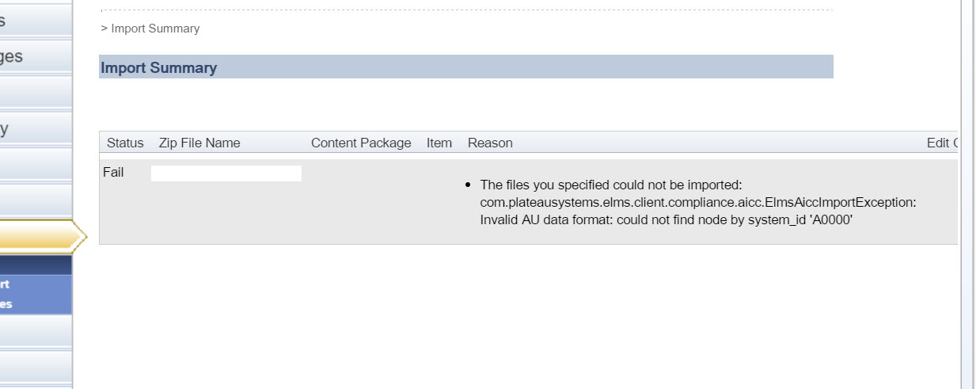Click the Reason column header
The height and width of the screenshot is (389, 980).
point(490,143)
